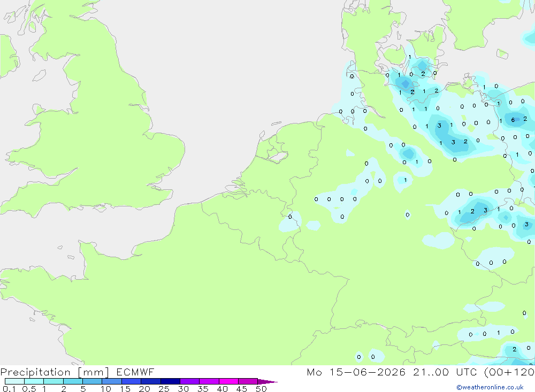Click the '50' legend scale label
535x392 pixels.
262,389
